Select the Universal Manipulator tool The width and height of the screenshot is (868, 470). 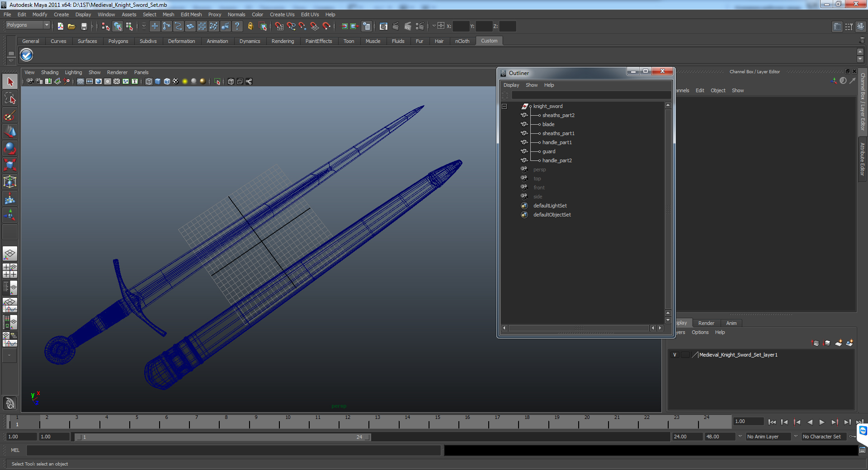[x=10, y=182]
